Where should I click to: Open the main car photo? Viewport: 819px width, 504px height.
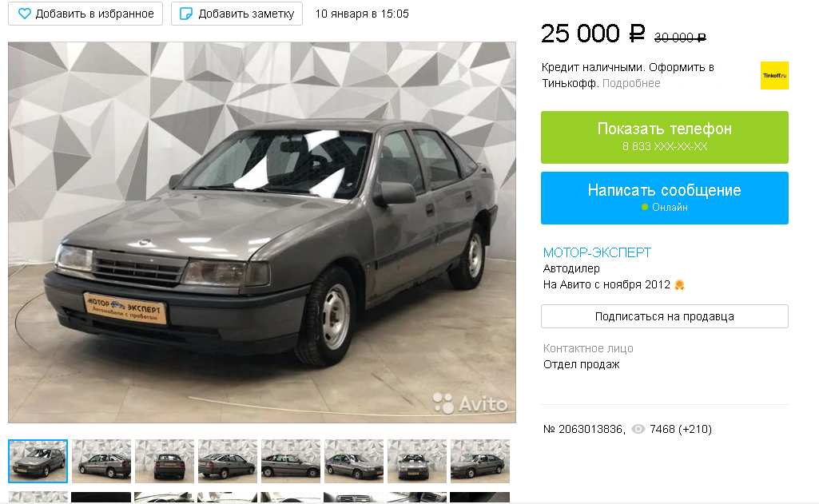(262, 232)
